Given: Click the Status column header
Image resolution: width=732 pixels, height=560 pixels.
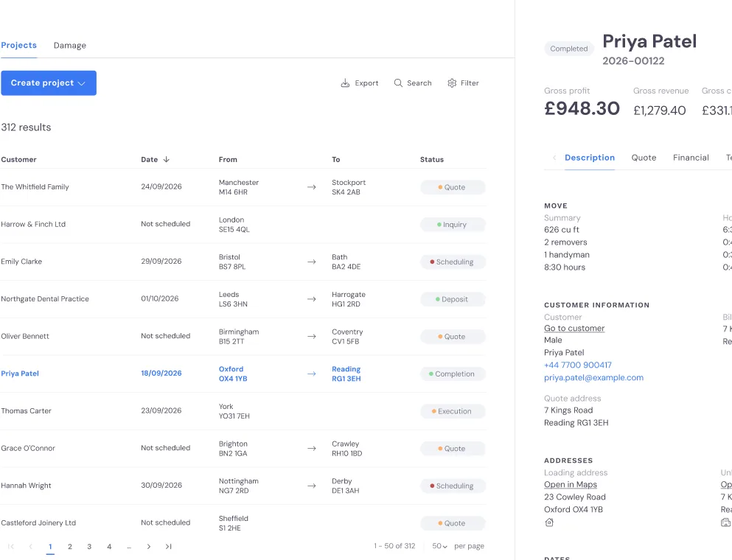Looking at the screenshot, I should click(x=432, y=160).
